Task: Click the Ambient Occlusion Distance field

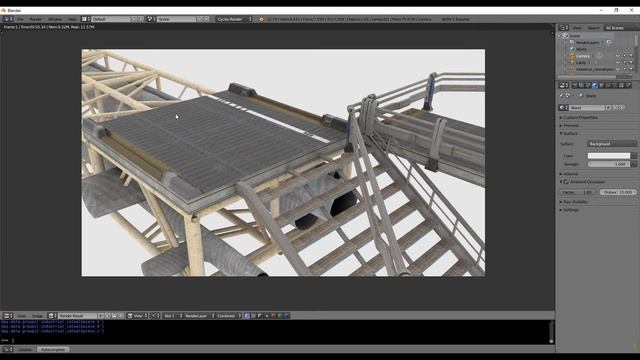Action: pyautogui.click(x=618, y=192)
